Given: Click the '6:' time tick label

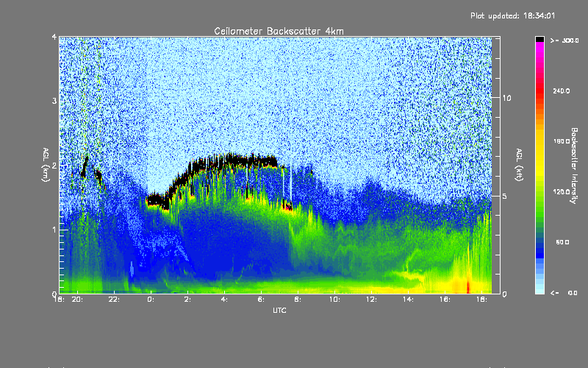Looking at the screenshot, I should pos(261,300).
